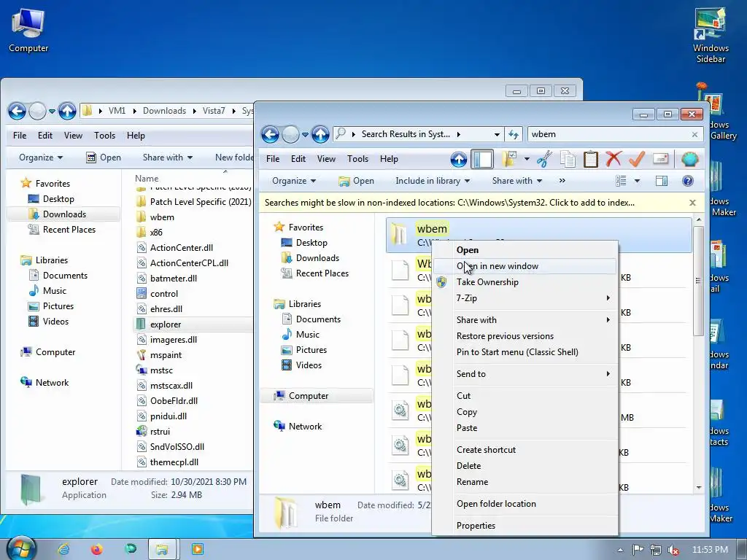
Task: Click the Paste clipboard toolbar icon
Action: (590, 159)
